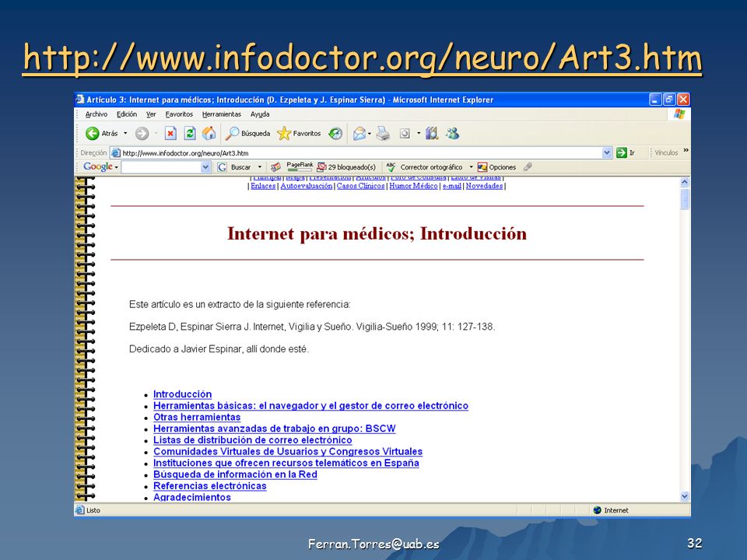Click the Corrector ortográfico spell check
747x560 pixels.
[425, 167]
